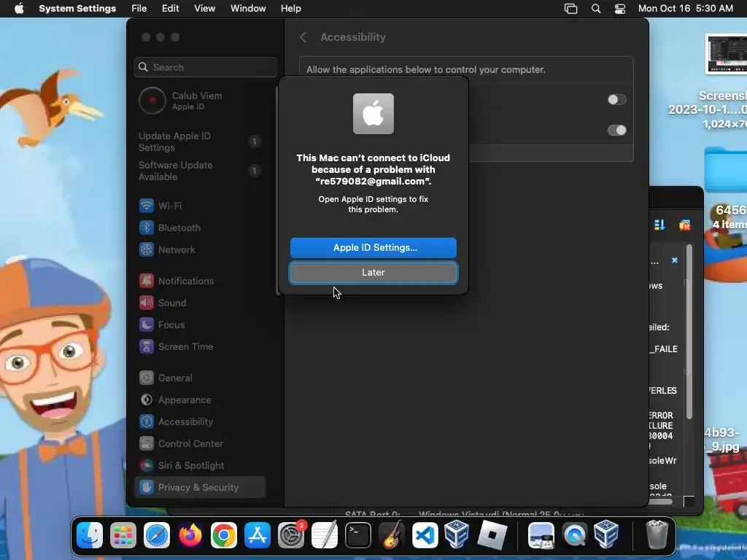The height and width of the screenshot is (560, 747).
Task: Open Roblox from the Dock
Action: 492,534
